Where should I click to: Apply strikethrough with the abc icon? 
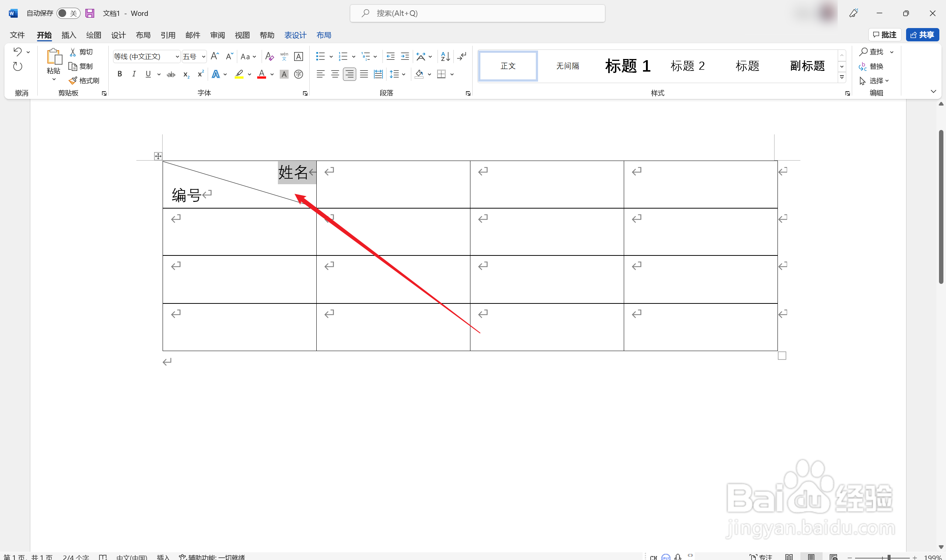[x=171, y=74]
